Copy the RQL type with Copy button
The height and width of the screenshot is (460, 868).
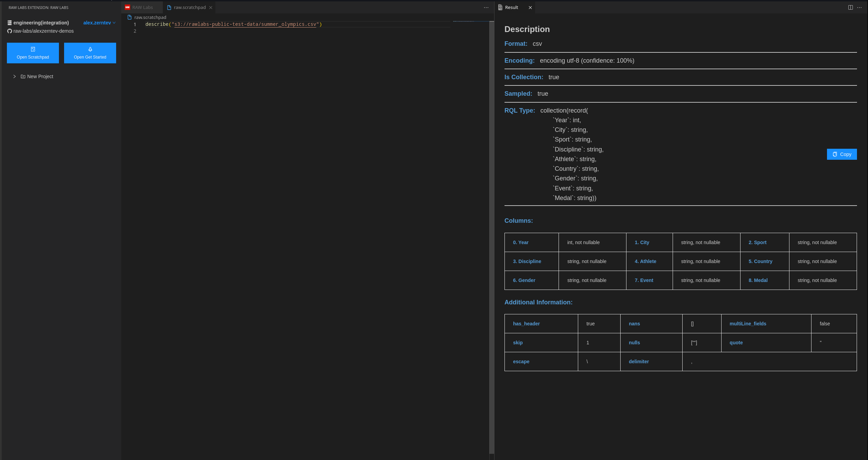842,154
